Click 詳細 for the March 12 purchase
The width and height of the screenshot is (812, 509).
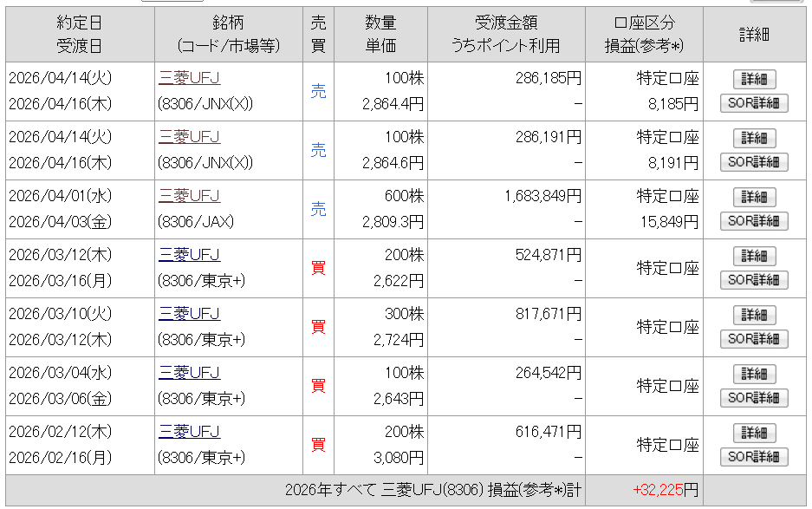coord(754,257)
